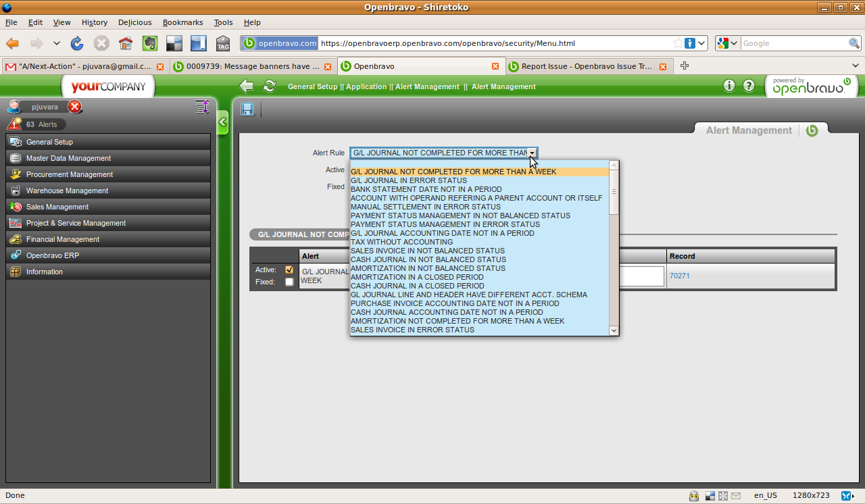
Task: Click the TAG toolbar icon
Action: tap(223, 43)
